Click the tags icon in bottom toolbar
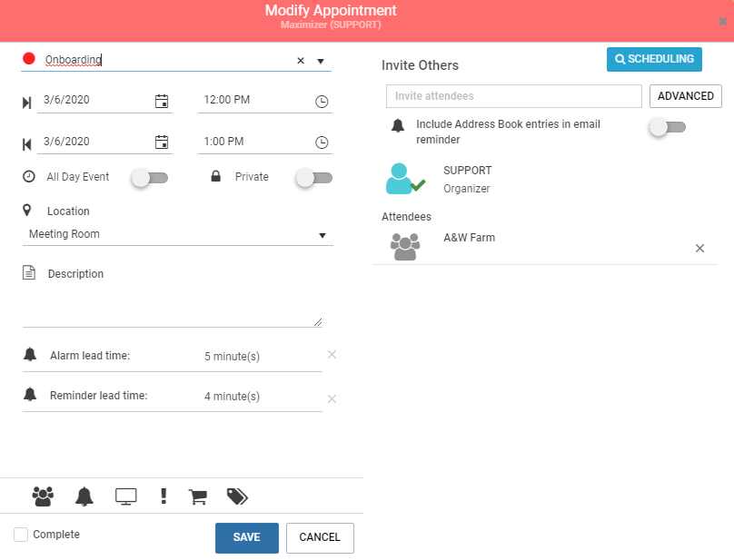This screenshot has width=734, height=560. [237, 496]
